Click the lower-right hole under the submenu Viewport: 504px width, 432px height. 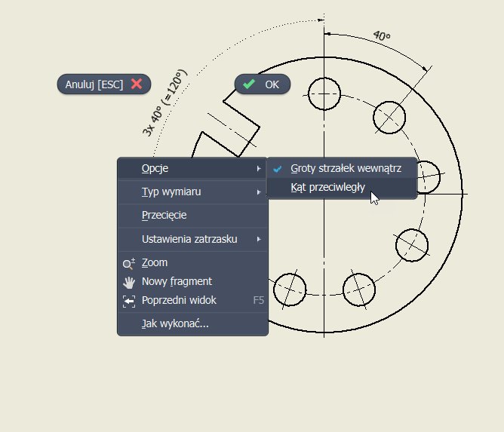[x=412, y=244]
